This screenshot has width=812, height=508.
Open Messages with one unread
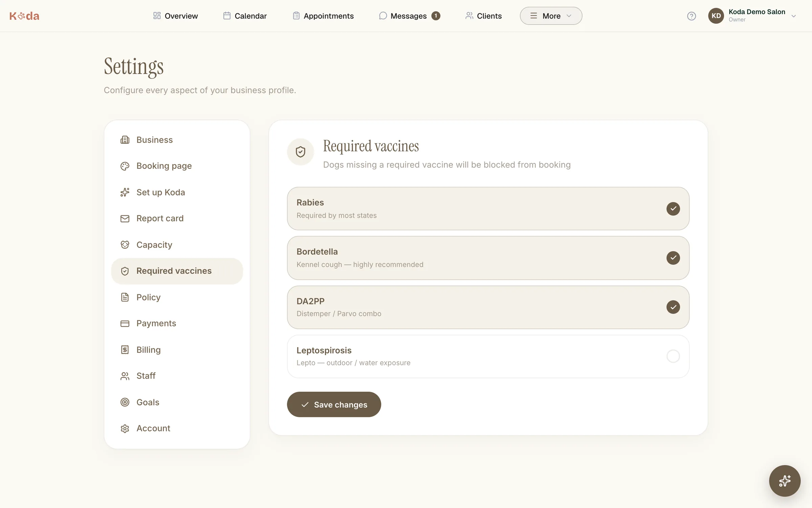click(x=409, y=16)
